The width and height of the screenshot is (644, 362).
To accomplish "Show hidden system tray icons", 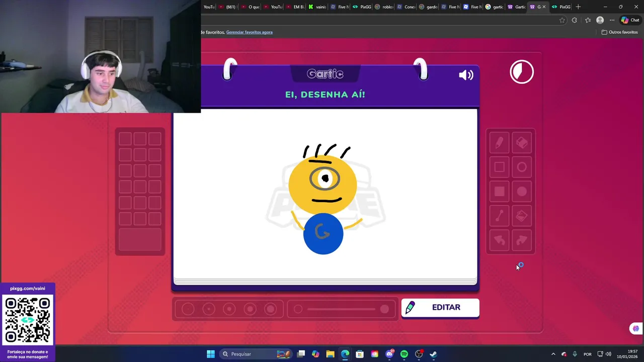I will (x=553, y=354).
